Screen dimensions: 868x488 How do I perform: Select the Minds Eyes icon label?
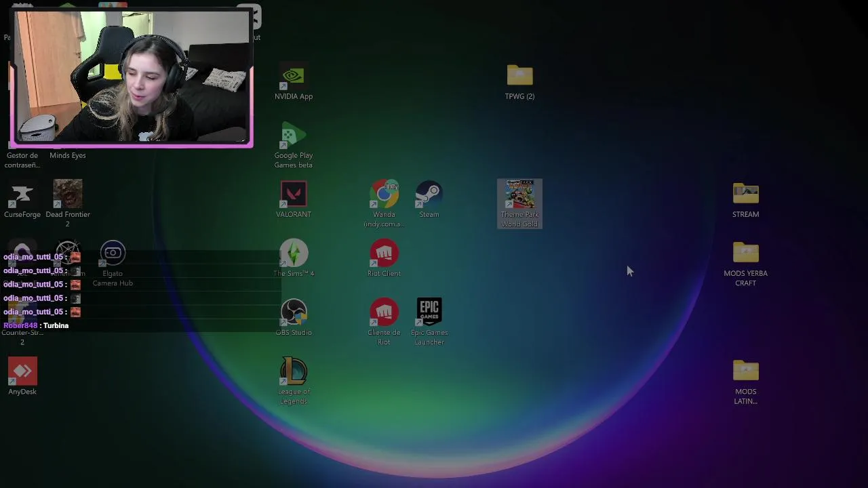pyautogui.click(x=67, y=155)
